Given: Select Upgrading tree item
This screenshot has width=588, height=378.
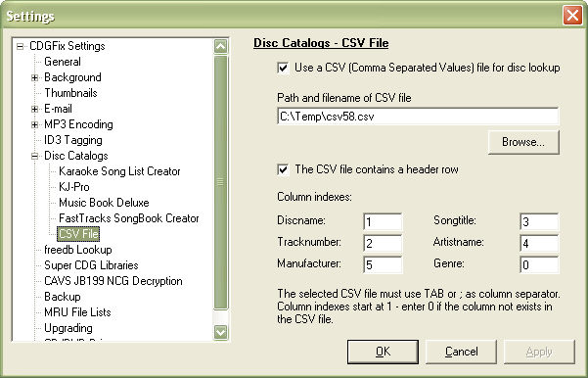Looking at the screenshot, I should [68, 328].
